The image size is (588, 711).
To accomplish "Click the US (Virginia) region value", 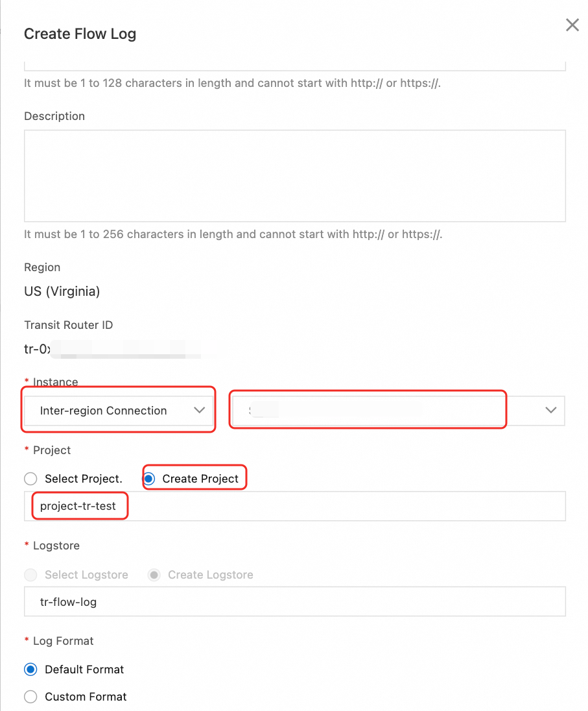I will (x=62, y=291).
